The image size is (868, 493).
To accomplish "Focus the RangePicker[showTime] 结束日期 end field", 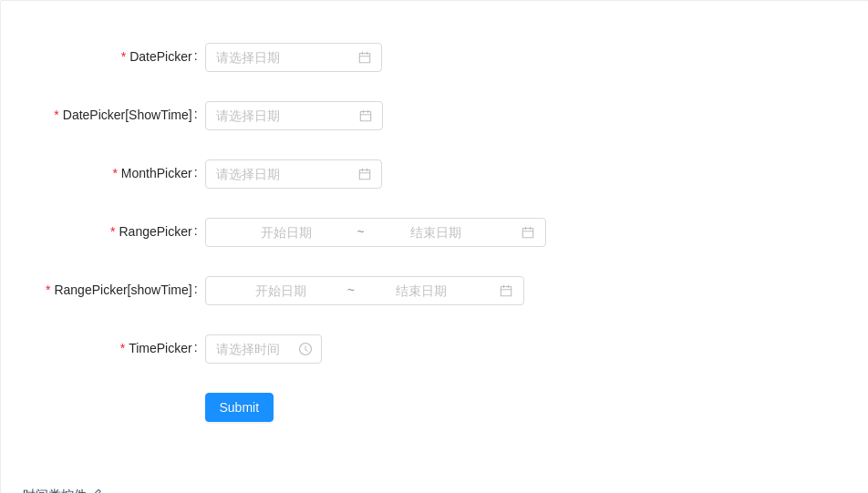I will [421, 291].
